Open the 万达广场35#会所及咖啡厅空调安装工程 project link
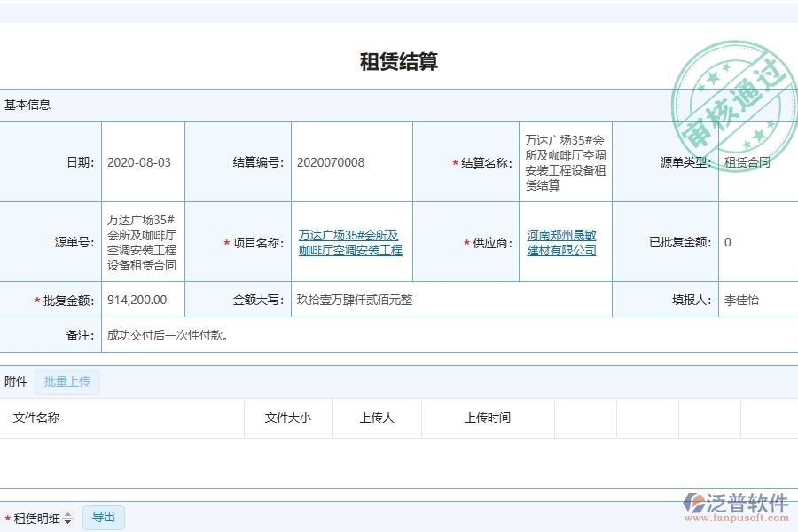Image resolution: width=798 pixels, height=532 pixels. [349, 242]
